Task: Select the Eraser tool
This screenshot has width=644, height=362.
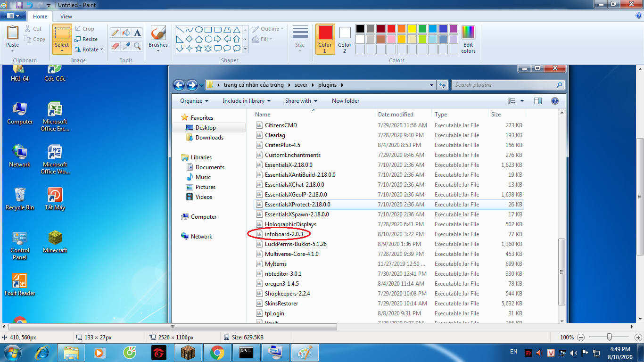Action: (115, 46)
